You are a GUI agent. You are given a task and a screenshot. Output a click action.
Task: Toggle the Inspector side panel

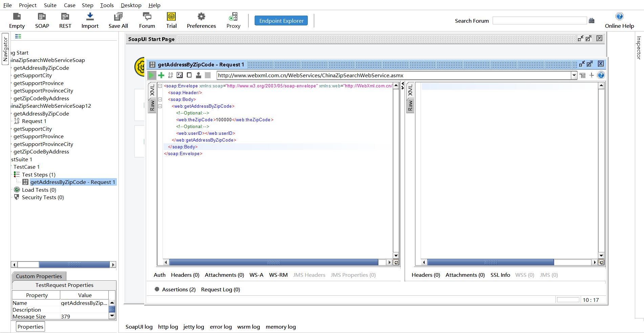639,48
